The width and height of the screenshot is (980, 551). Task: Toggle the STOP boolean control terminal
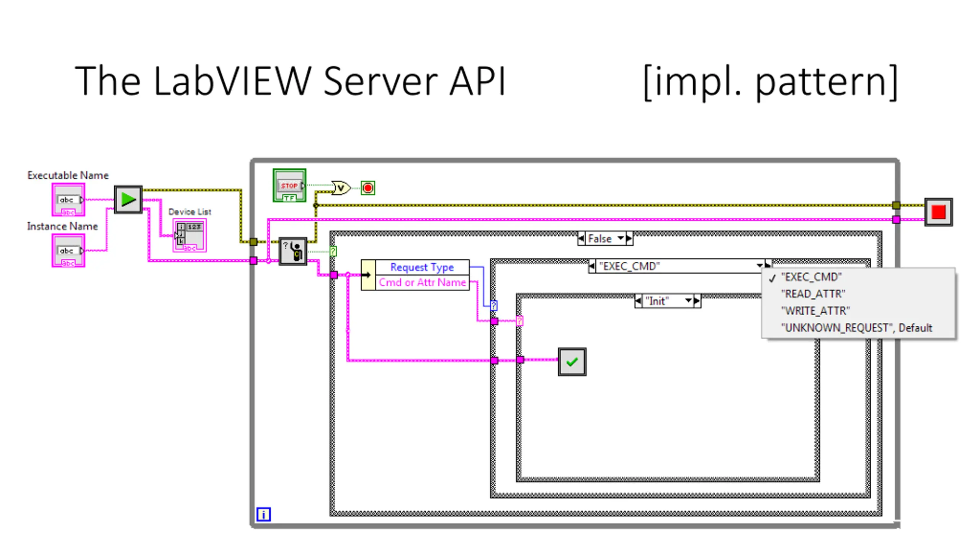click(289, 185)
